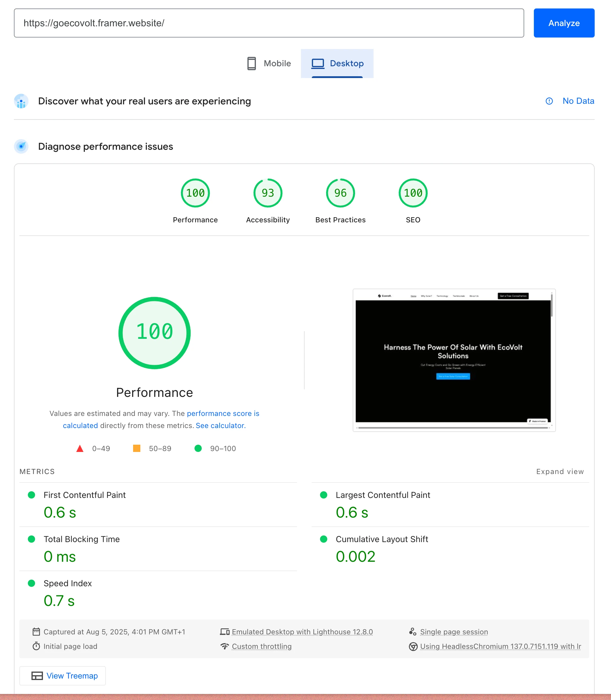Click the info icon beside No Data

point(549,101)
